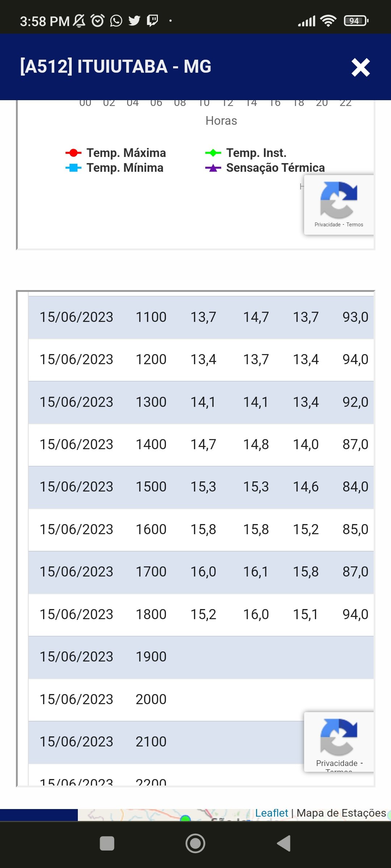The image size is (391, 868).
Task: Tap the Android recent apps square button
Action: click(107, 843)
